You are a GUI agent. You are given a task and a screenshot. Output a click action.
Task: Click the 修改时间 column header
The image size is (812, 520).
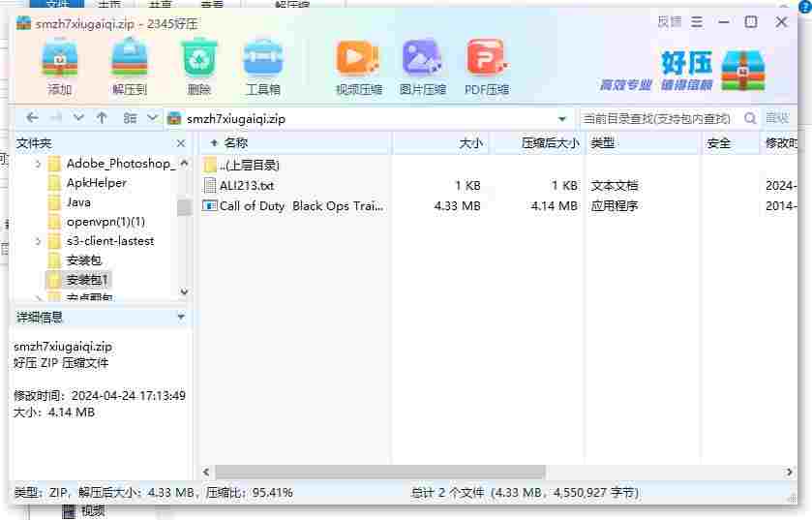pyautogui.click(x=780, y=143)
